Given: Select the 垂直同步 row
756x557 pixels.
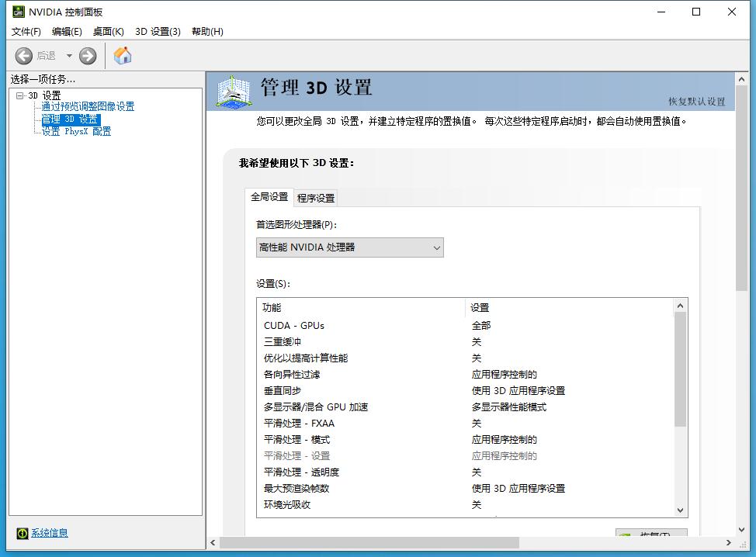Looking at the screenshot, I should [465, 391].
